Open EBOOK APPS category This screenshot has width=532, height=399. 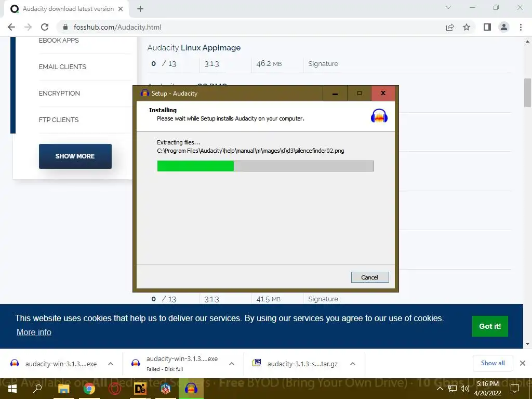59,41
